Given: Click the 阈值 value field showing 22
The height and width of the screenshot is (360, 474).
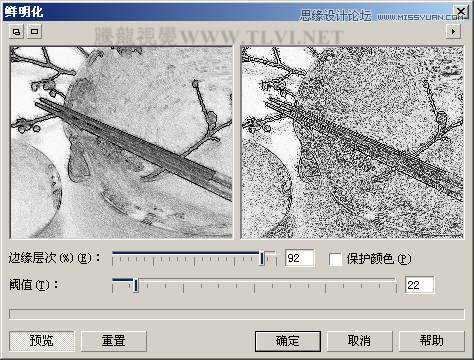Looking at the screenshot, I should [419, 285].
